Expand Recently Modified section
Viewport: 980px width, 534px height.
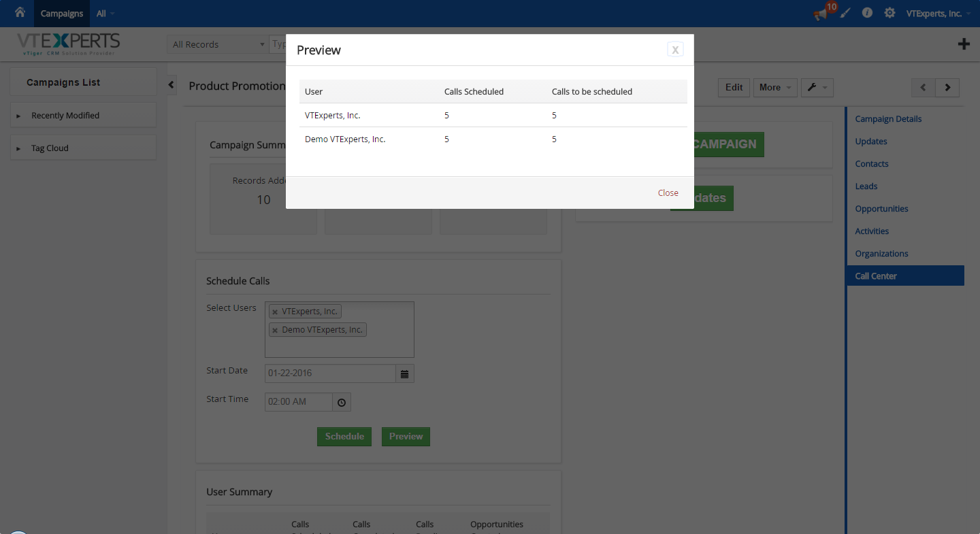83,115
